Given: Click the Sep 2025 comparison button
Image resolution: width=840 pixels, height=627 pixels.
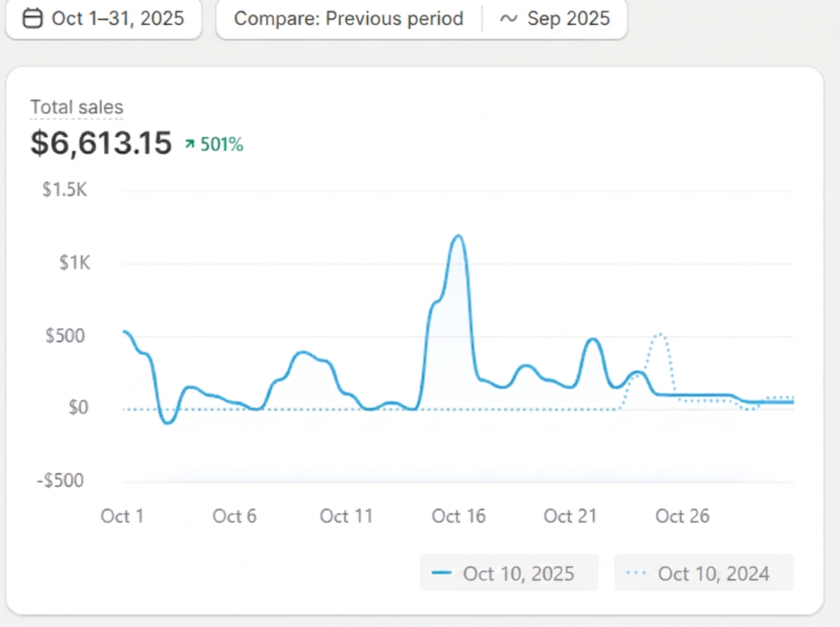Looking at the screenshot, I should [x=554, y=19].
